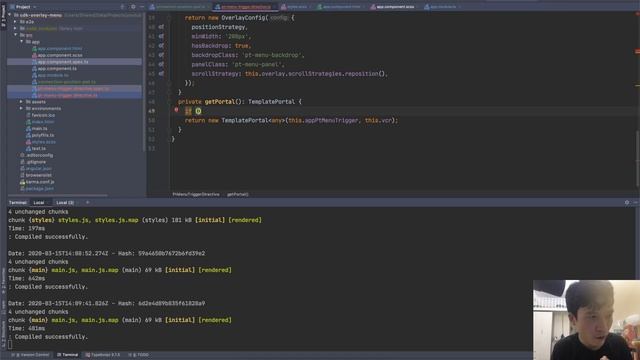The height and width of the screenshot is (360, 640).
Task: Click in the terminal input cursor line
Action: (x=10, y=345)
